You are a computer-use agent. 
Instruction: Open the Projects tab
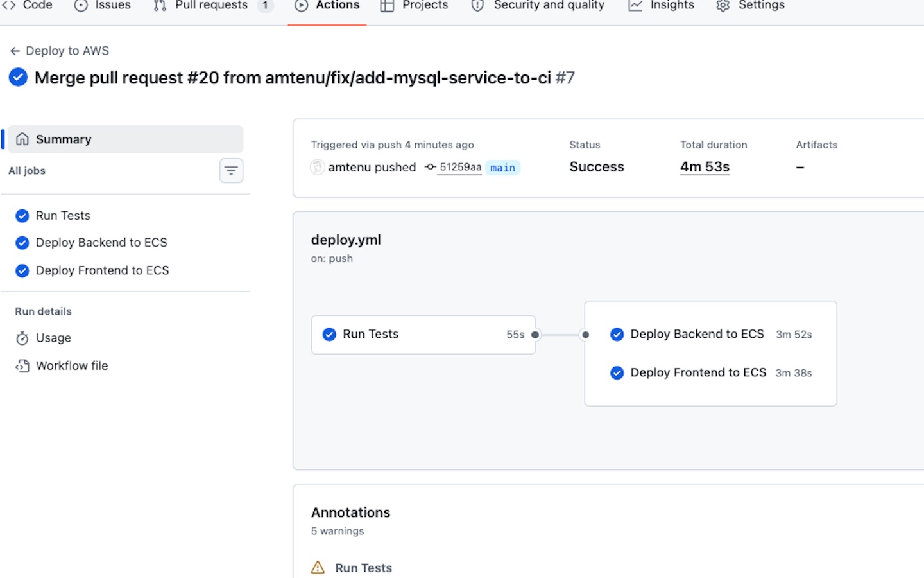click(415, 5)
